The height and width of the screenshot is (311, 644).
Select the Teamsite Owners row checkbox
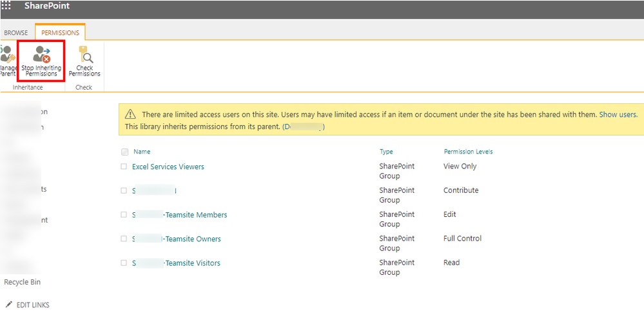[124, 239]
